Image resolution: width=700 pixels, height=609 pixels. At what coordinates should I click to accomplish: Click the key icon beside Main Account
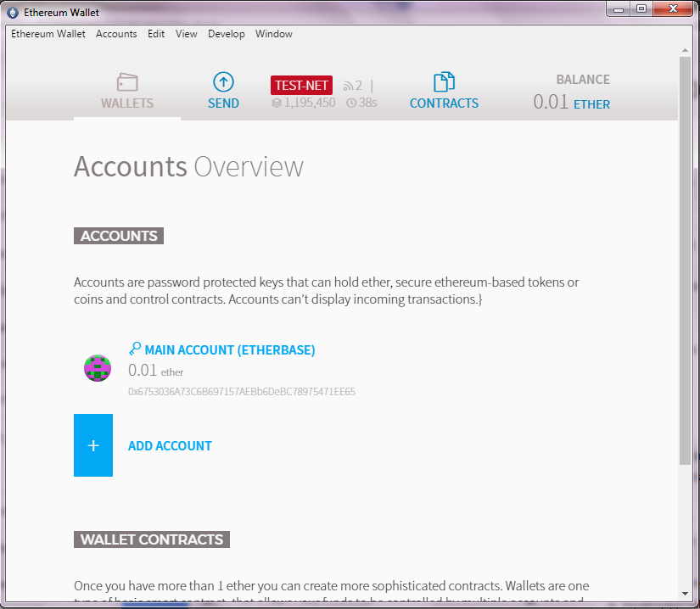pyautogui.click(x=135, y=349)
